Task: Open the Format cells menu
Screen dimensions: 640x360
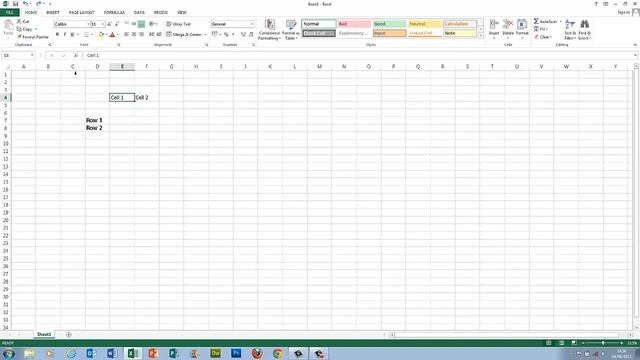Action: click(522, 29)
